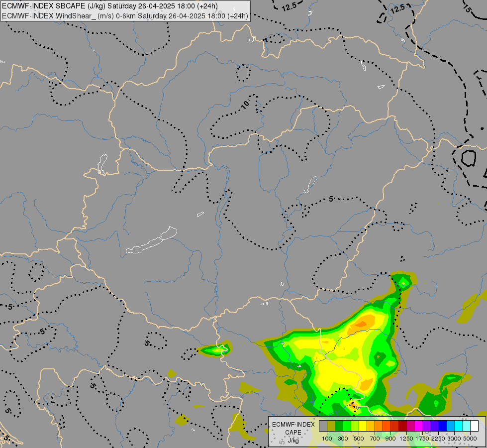This screenshot has width=487, height=448.
Task: Click the ECMWF-INDEX SBCAPE title line
Action: [x=110, y=6]
